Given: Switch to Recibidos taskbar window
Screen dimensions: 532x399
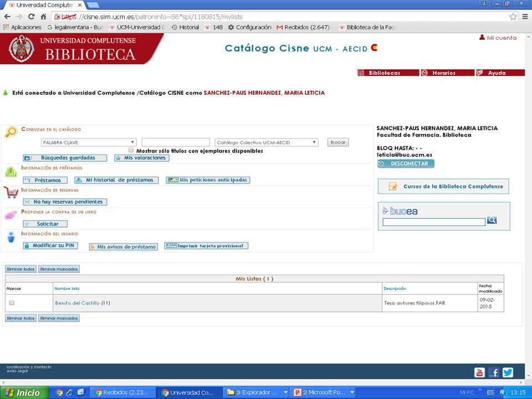Looking at the screenshot, I should click(x=122, y=392).
